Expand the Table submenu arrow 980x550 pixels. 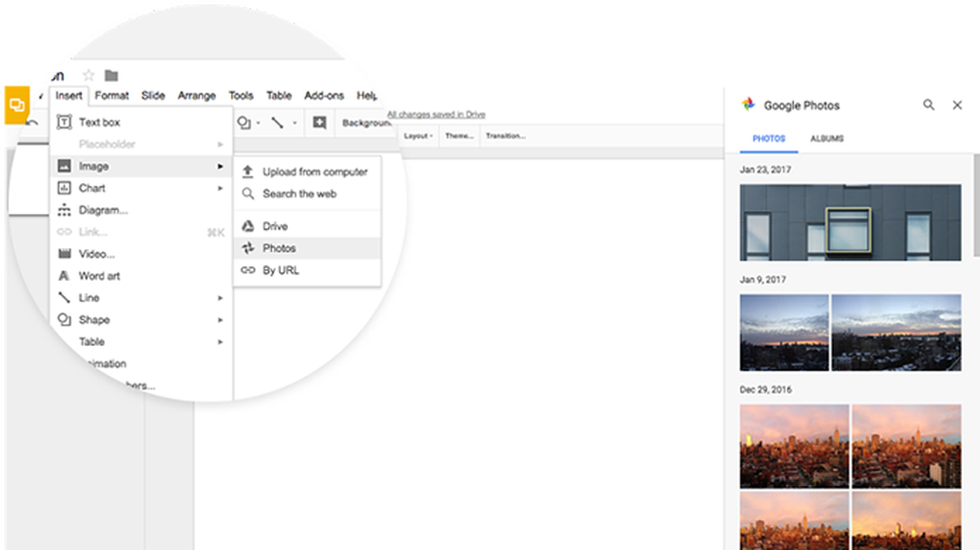[x=220, y=342]
